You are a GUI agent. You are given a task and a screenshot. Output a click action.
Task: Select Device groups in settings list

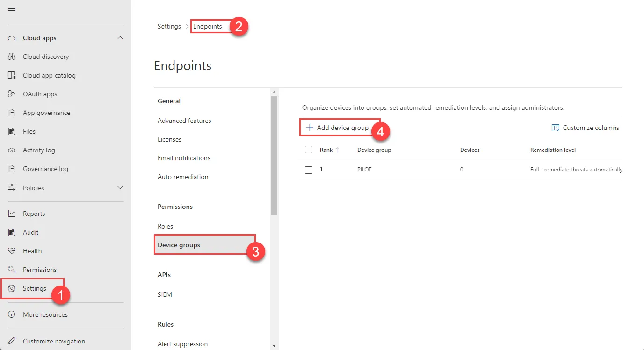(205, 245)
